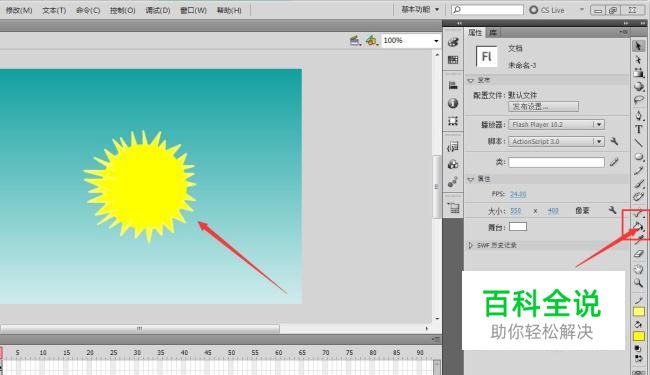650x375 pixels.
Task: Select the Paint Bucket tool
Action: click(638, 226)
